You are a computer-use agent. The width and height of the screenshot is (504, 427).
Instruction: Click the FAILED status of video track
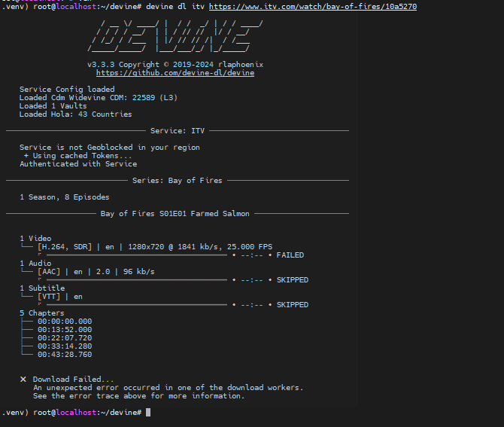(x=290, y=255)
